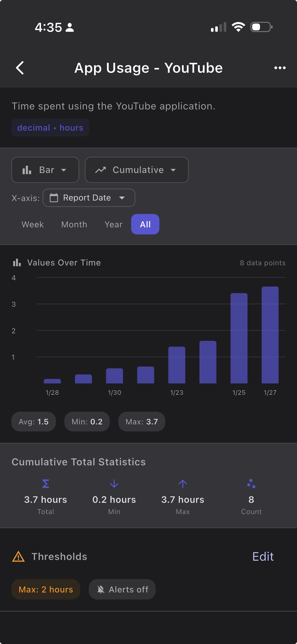This screenshot has height=644, width=297.
Task: Tap the App Usage - YouTube title
Action: point(148,68)
